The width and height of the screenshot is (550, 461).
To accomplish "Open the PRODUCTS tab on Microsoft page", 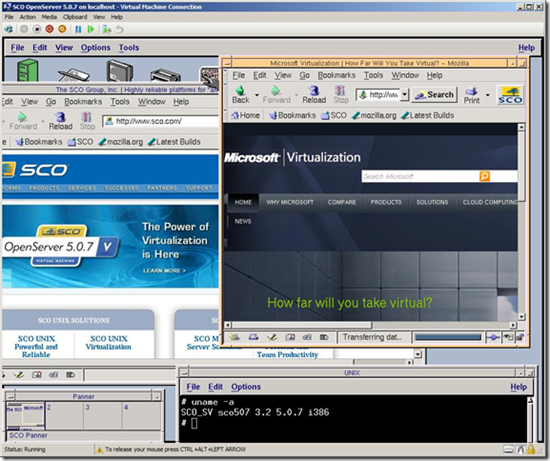I will click(386, 202).
